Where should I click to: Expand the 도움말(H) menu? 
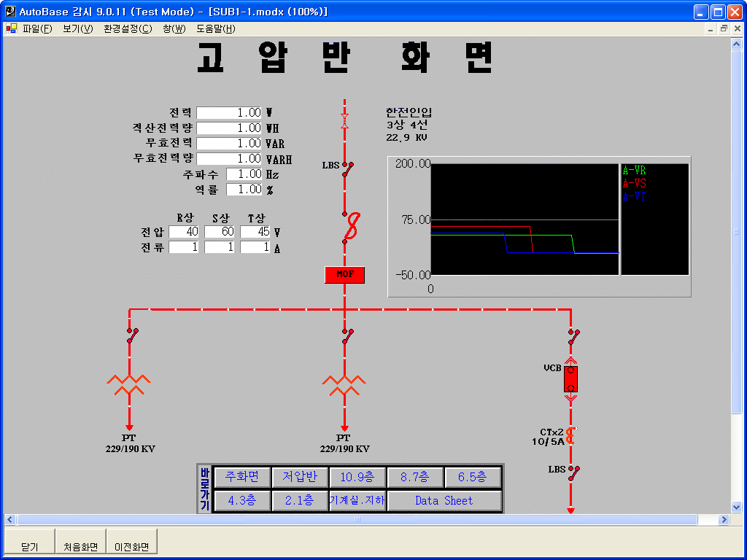coord(215,29)
